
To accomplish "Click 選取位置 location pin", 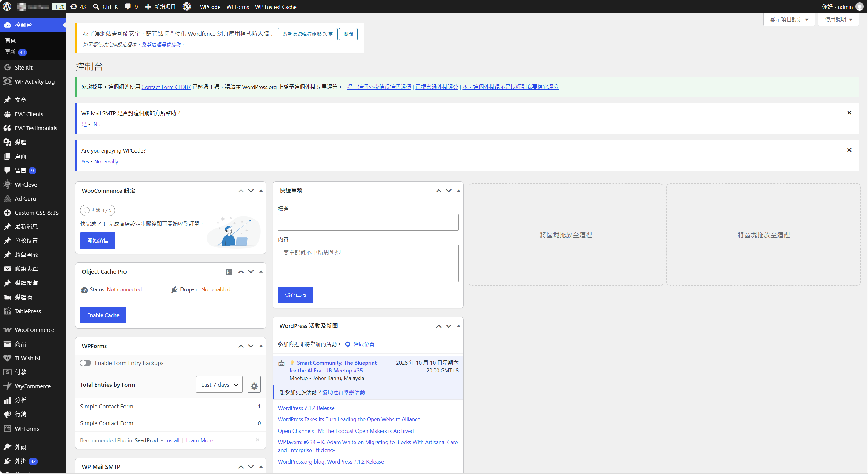I will point(360,344).
